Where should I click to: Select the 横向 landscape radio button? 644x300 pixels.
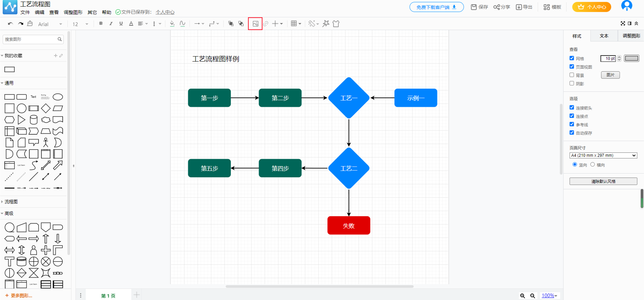coord(593,165)
